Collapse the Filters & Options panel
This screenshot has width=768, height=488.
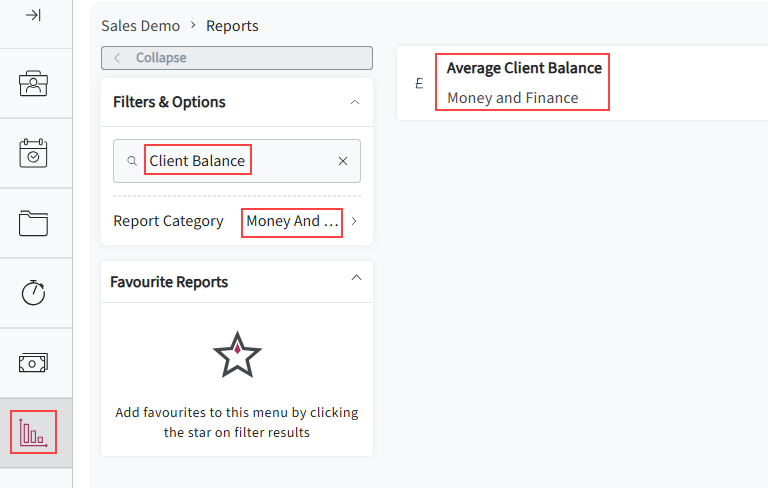[x=355, y=102]
